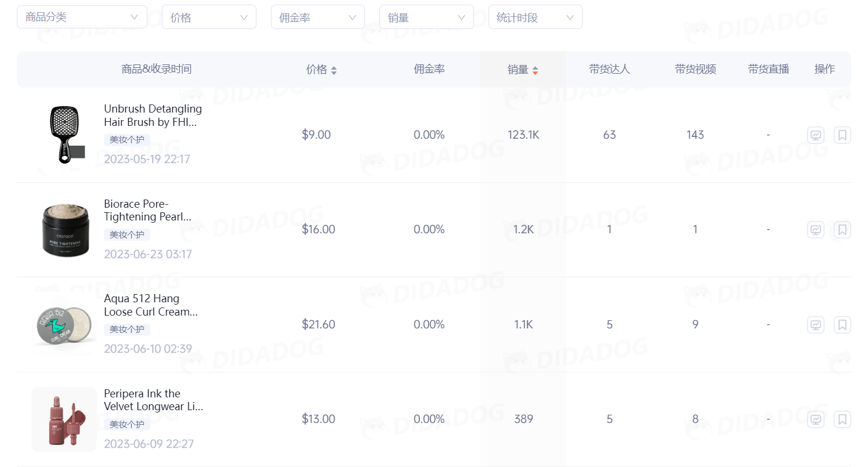Screen dimensions: 868x467
Task: Bookmark the Unbrush Detangling Hair Brush product
Action: (842, 135)
